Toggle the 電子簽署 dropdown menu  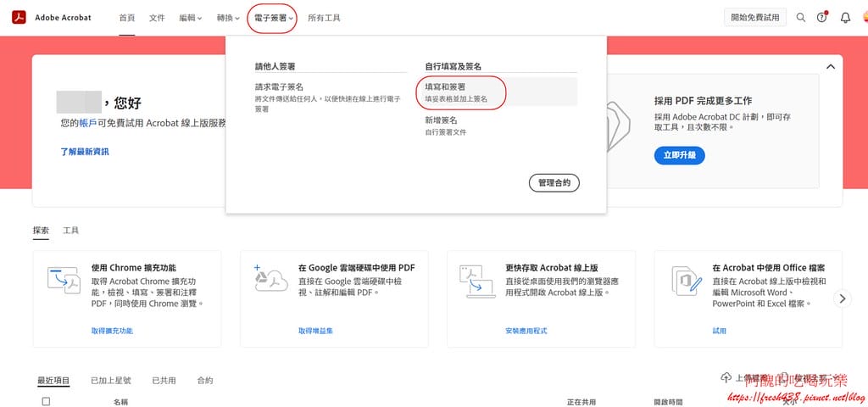click(273, 18)
